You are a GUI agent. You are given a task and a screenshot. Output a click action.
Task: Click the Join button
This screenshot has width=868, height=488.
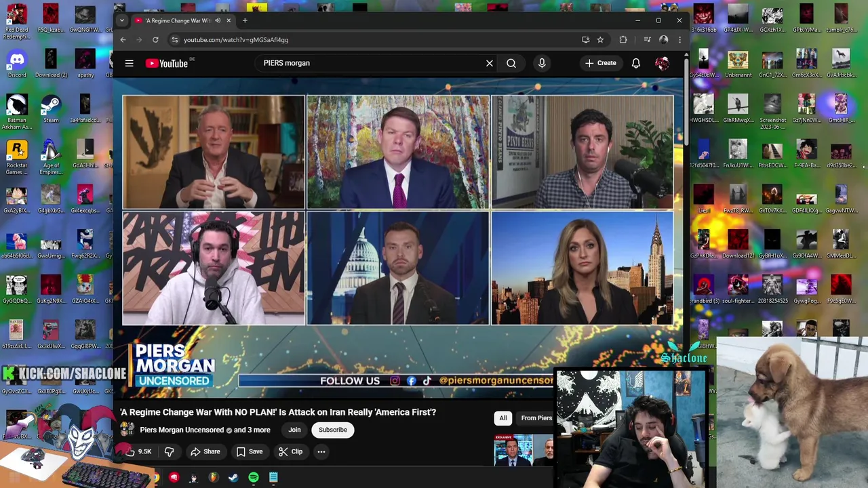(x=294, y=430)
